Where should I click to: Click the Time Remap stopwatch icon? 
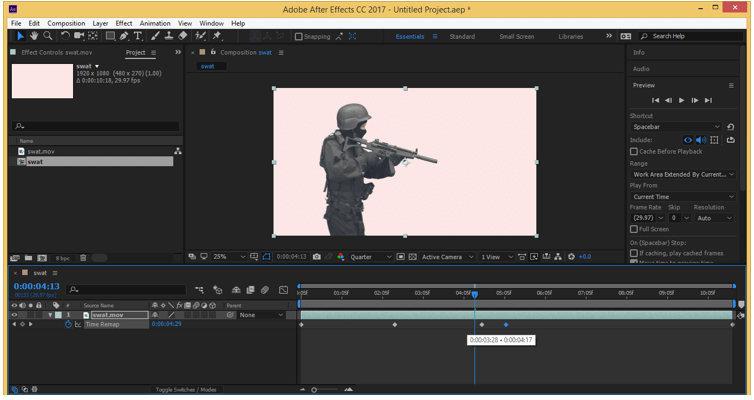[69, 325]
